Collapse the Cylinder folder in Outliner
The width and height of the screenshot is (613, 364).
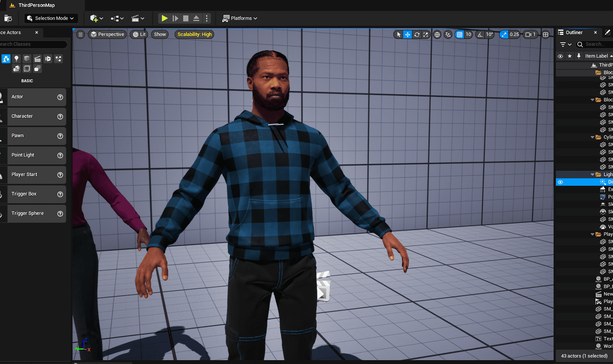[593, 137]
